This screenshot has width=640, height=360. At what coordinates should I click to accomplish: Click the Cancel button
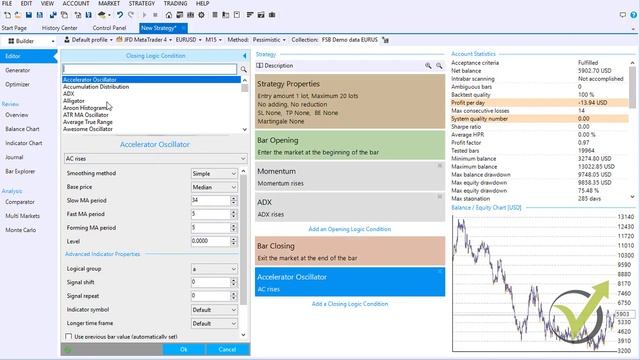click(227, 349)
